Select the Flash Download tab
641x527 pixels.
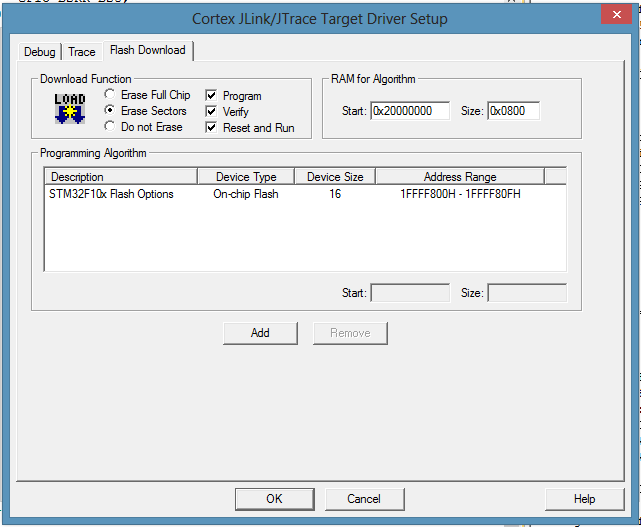pyautogui.click(x=148, y=50)
